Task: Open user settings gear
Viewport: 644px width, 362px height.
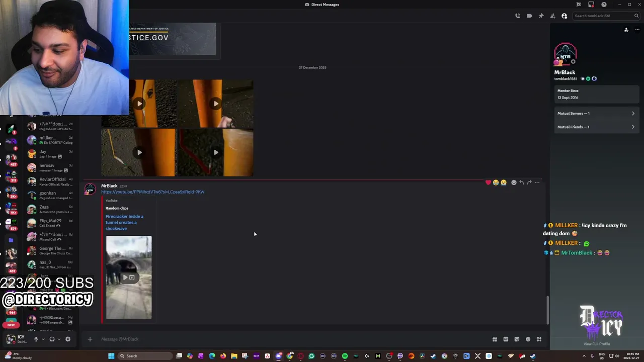Action: coord(68,339)
